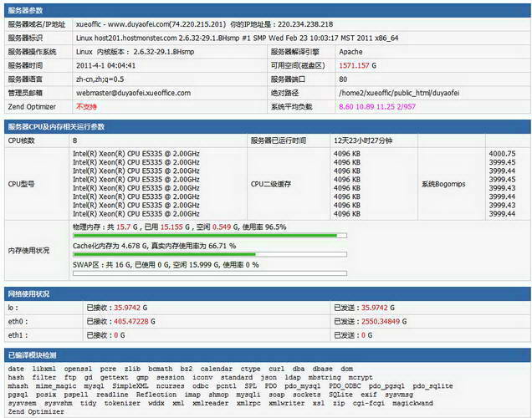Click the eth0 interface label
Image resolution: width=532 pixels, height=418 pixels.
tap(18, 321)
